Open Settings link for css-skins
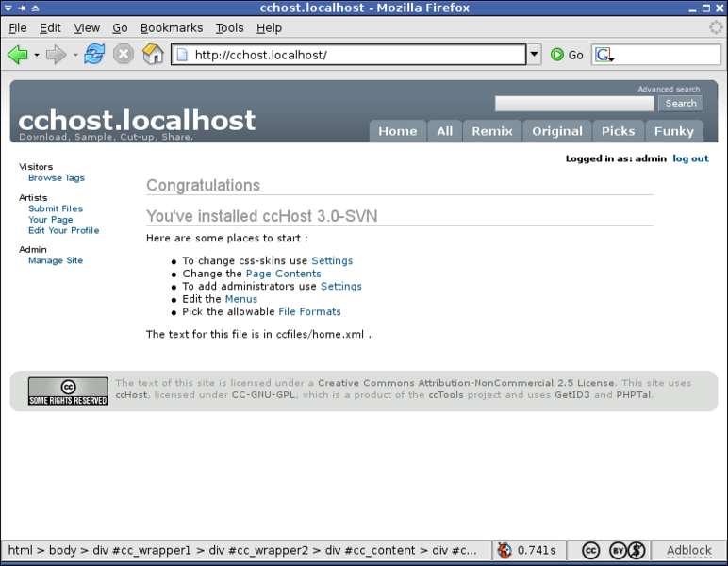Screen dimensions: 728x566 (x=332, y=261)
